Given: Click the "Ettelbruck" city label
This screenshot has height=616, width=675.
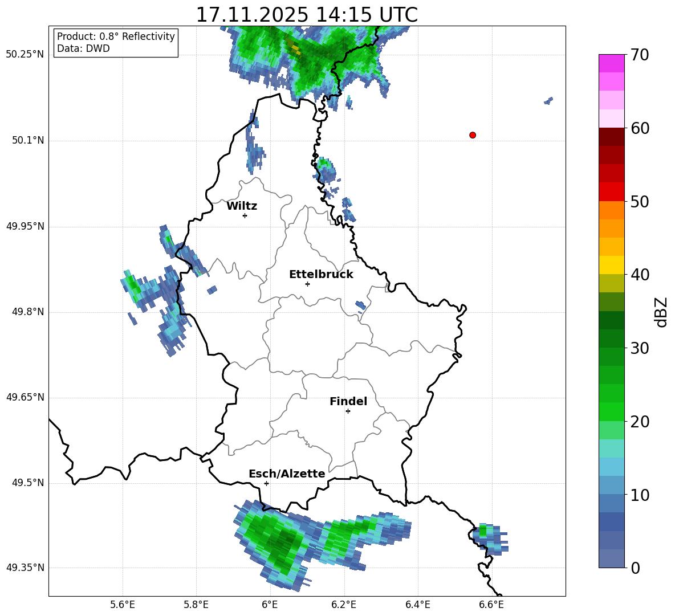Looking at the screenshot, I should (321, 275).
